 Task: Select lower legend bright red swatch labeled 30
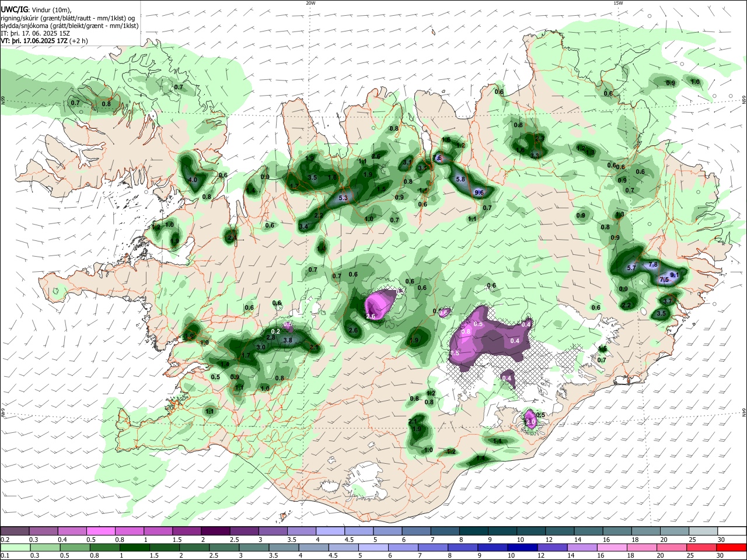tap(732, 547)
